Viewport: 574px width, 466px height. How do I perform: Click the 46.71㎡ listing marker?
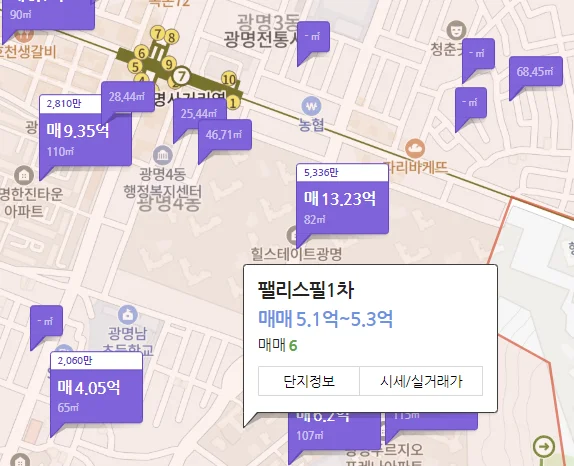[225, 135]
